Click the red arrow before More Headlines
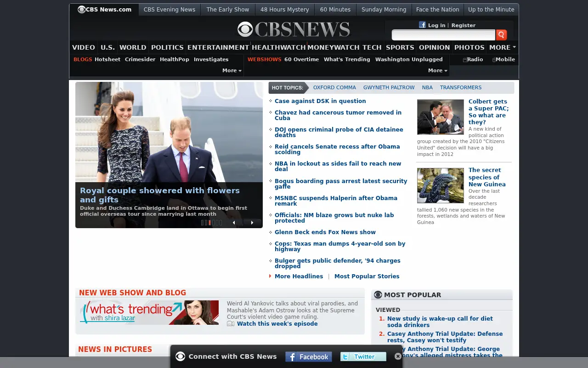Image resolution: width=588 pixels, height=368 pixels. click(x=270, y=276)
